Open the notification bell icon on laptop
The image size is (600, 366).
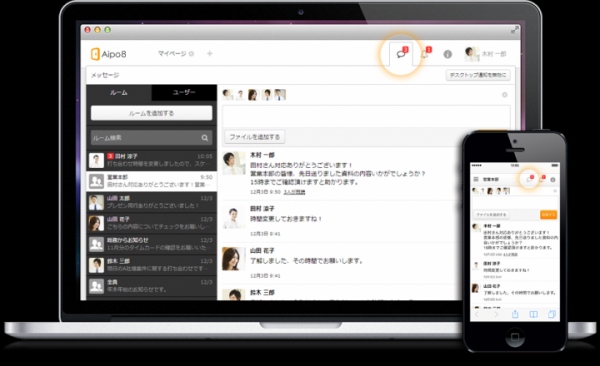tap(424, 54)
